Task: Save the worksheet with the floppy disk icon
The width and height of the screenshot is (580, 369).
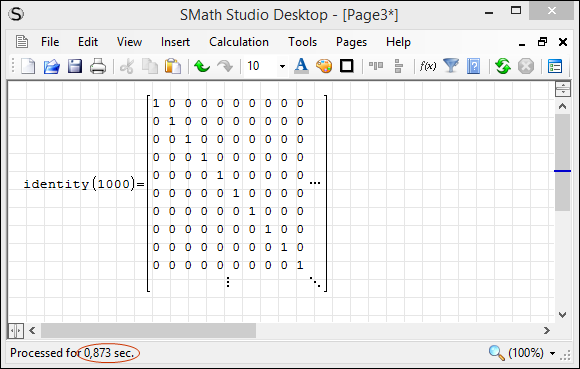Action: click(x=75, y=67)
